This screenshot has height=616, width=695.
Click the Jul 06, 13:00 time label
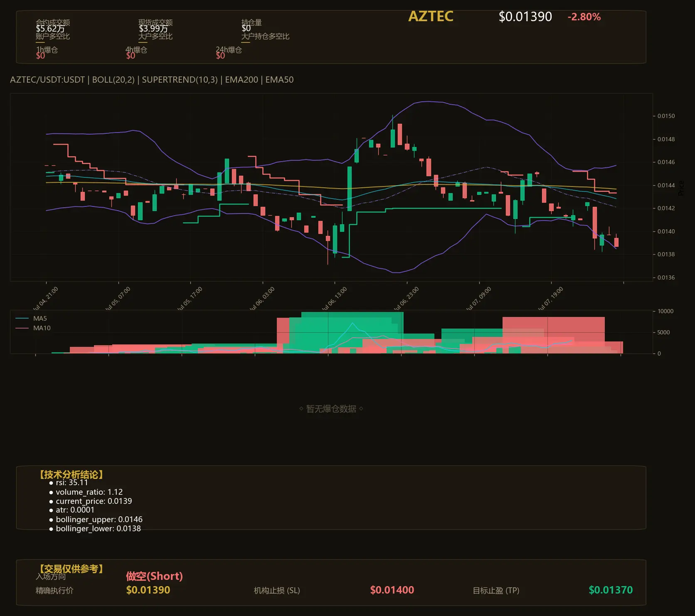tap(335, 298)
